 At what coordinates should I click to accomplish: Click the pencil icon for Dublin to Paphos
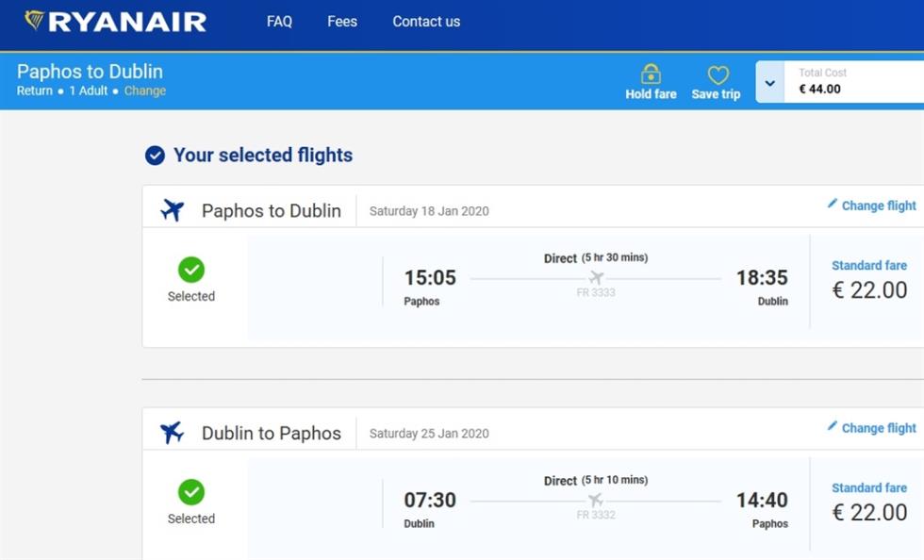(x=832, y=425)
